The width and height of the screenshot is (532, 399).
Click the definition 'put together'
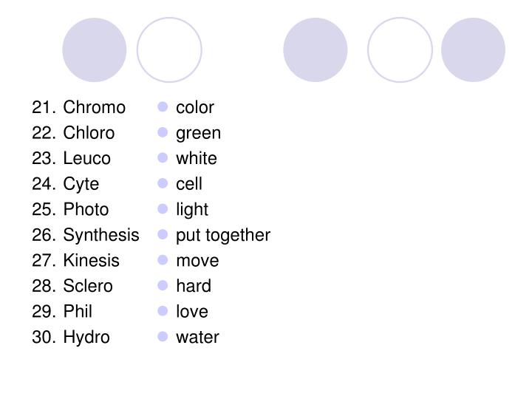coord(223,236)
